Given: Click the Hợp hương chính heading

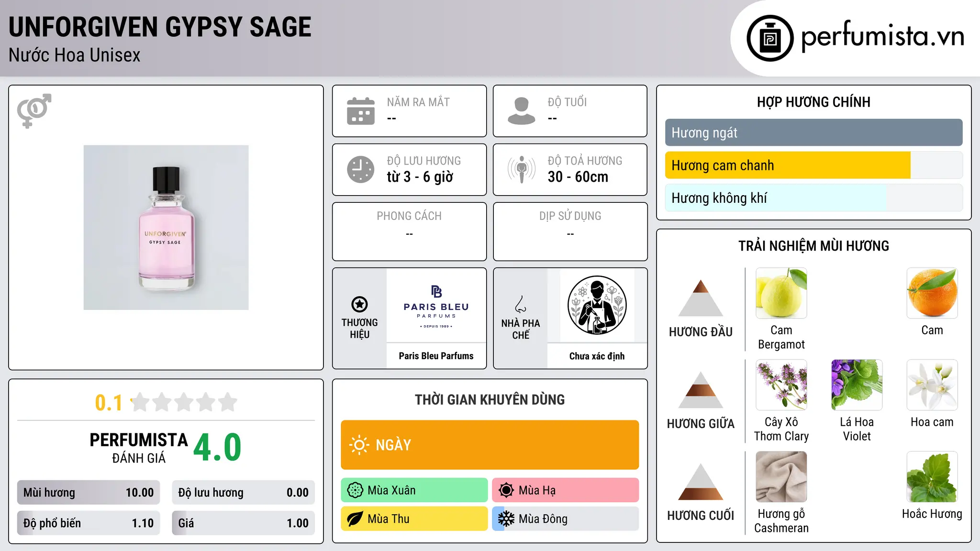Looking at the screenshot, I should (x=813, y=102).
